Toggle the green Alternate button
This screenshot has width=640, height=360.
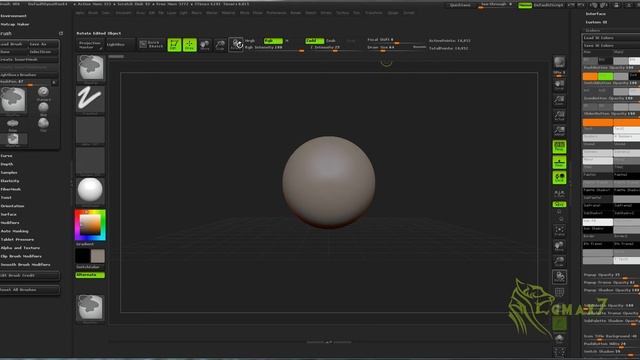click(x=90, y=275)
